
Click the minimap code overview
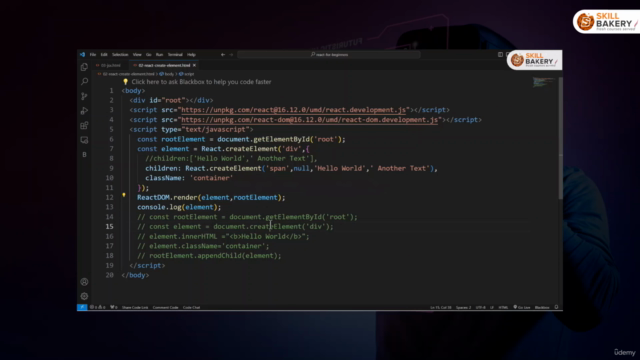point(543,82)
